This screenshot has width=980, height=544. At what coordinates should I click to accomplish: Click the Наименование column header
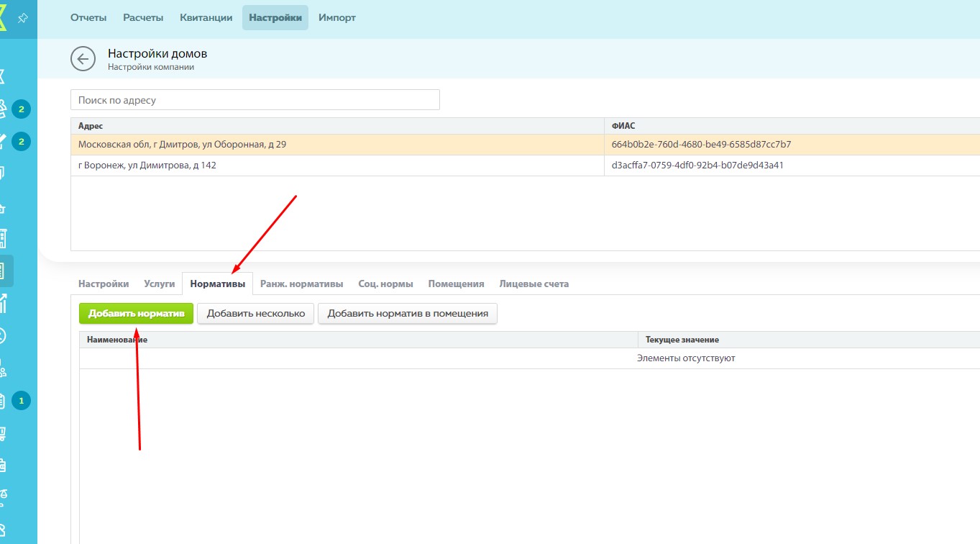pyautogui.click(x=358, y=340)
